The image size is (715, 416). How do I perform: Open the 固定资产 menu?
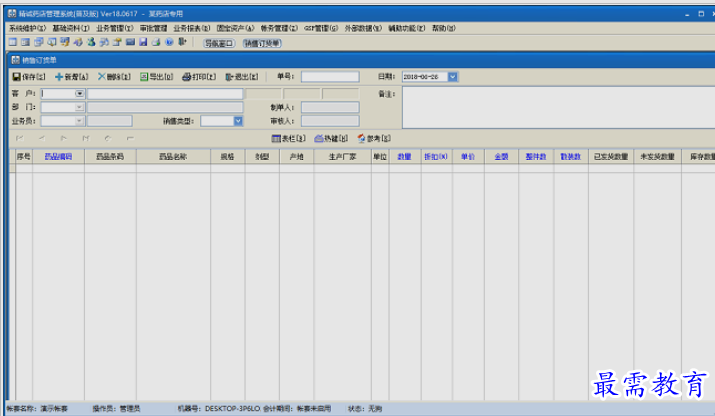pos(235,28)
